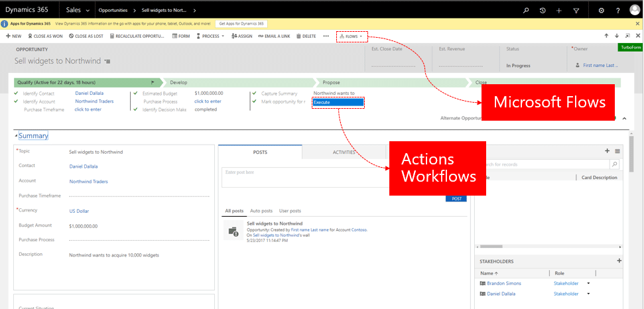This screenshot has width=644, height=309.
Task: Click RECALCULATE OPPORTUNITY command
Action: (x=137, y=36)
